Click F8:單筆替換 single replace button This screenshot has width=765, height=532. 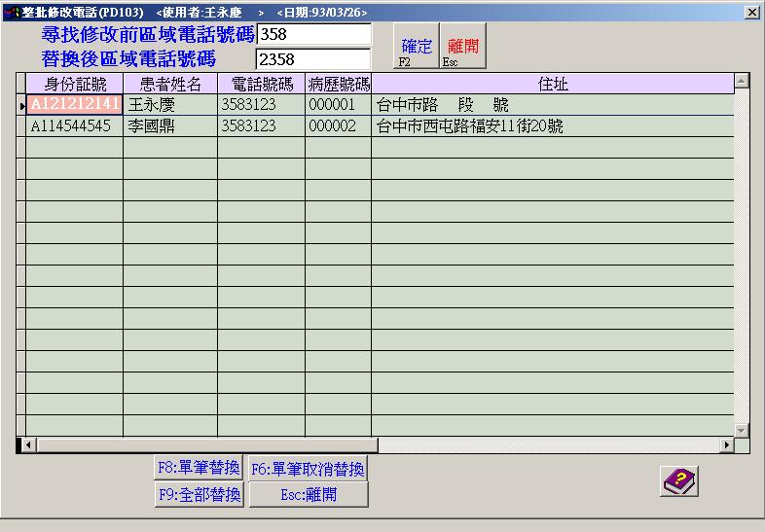[x=198, y=468]
